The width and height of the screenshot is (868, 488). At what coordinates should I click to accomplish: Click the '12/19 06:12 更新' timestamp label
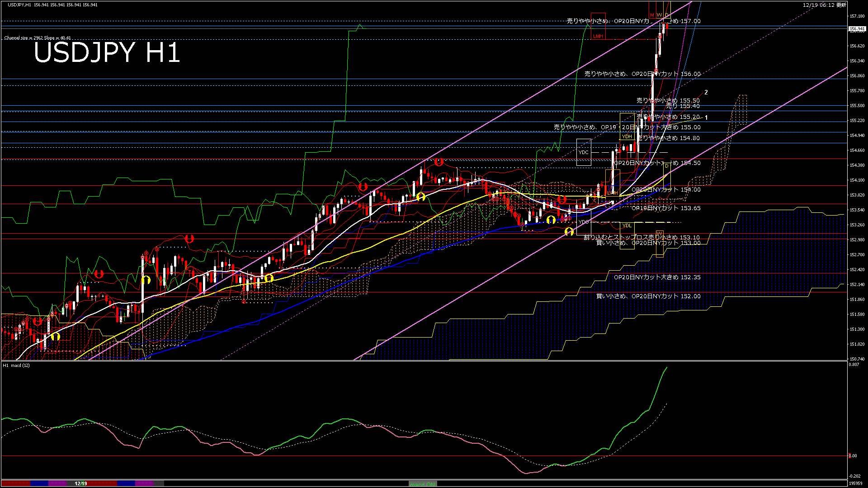tap(824, 5)
